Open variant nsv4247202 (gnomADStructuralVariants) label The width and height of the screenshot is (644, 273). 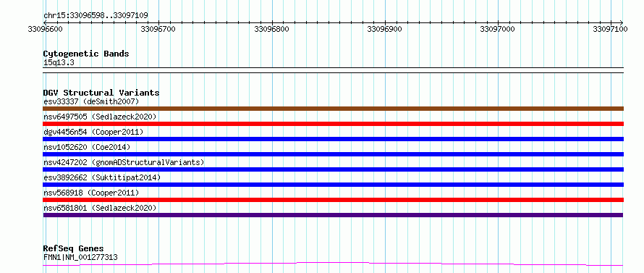coord(124,162)
